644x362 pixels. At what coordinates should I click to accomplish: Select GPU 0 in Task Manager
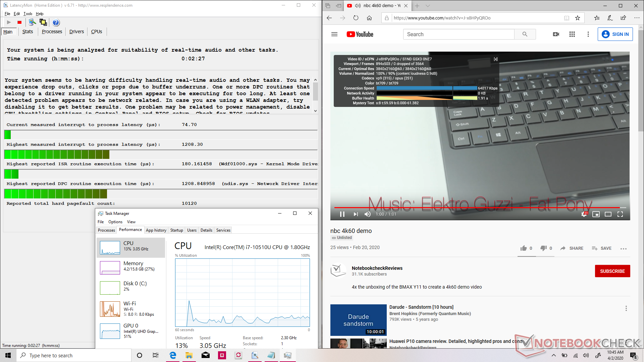coord(131,331)
